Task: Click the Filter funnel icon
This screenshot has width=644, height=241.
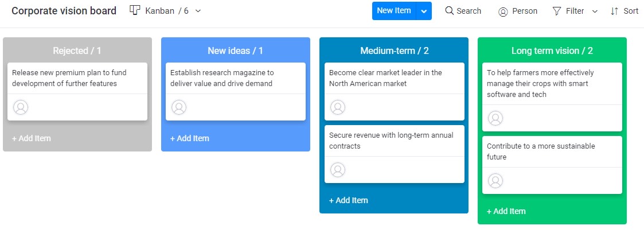Action: pyautogui.click(x=556, y=11)
